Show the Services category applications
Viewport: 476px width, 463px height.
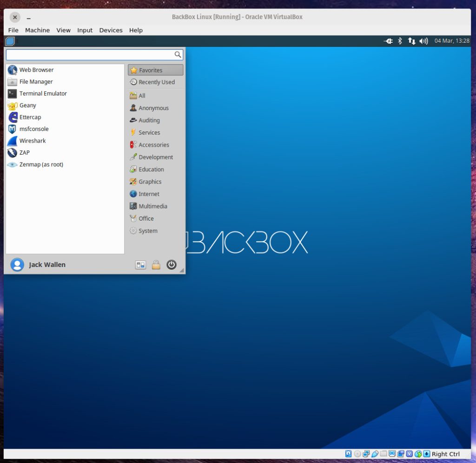click(149, 132)
